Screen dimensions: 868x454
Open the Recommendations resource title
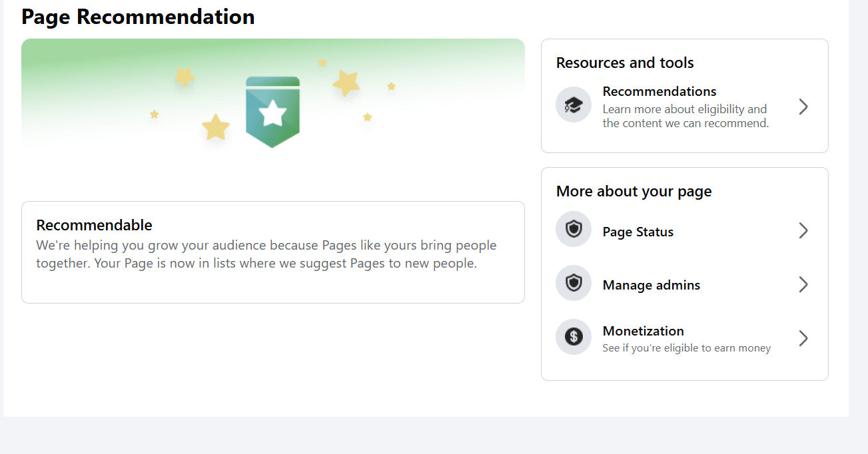click(659, 91)
